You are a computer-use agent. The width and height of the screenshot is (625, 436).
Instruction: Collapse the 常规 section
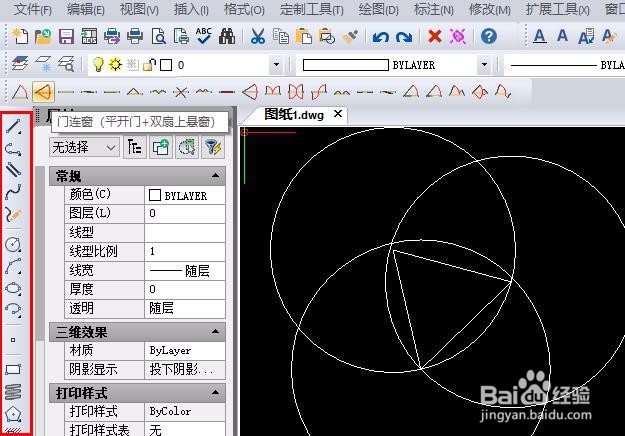pos(215,175)
